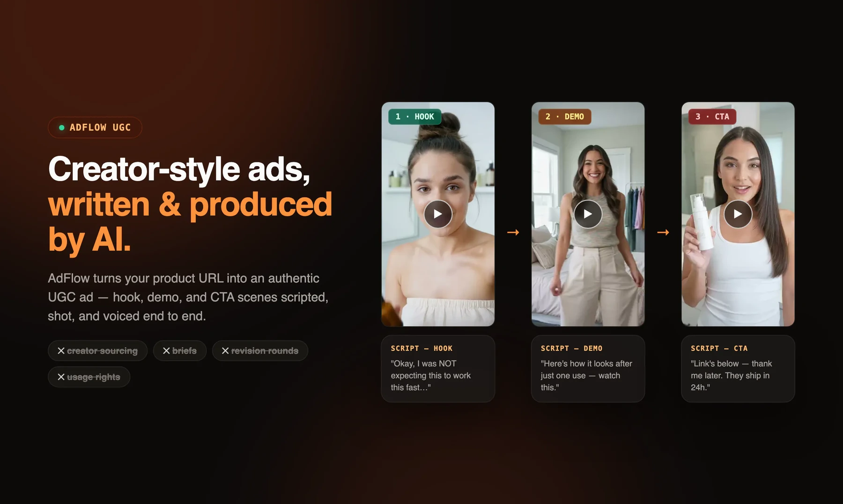Click the X icon beside revision rounds
Screen dimensions: 843x504
point(225,351)
